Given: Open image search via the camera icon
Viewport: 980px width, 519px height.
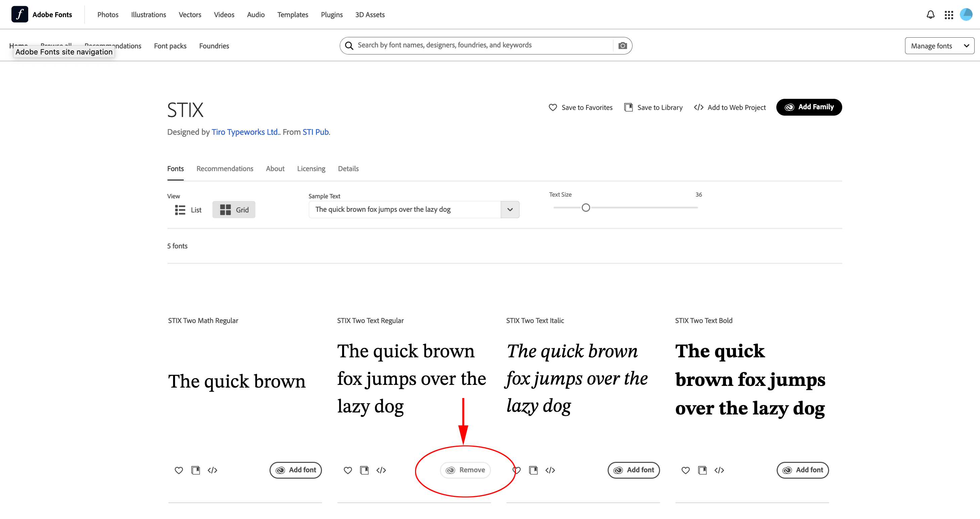Looking at the screenshot, I should (623, 45).
